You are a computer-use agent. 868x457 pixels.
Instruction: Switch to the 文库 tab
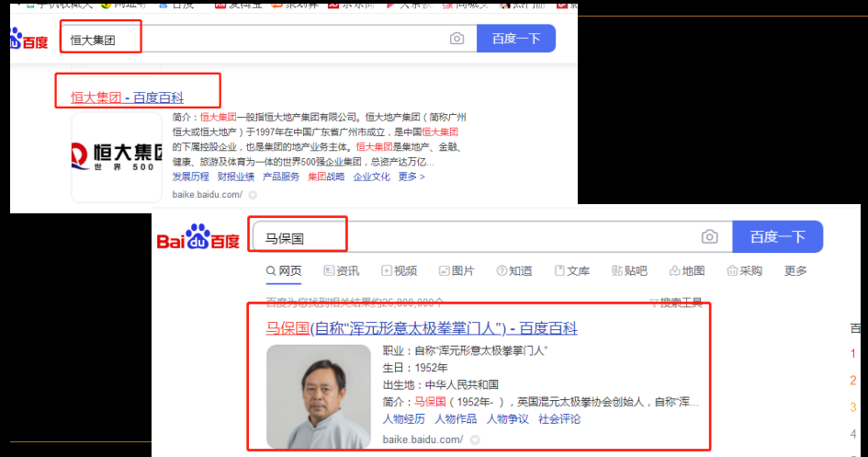tap(572, 271)
